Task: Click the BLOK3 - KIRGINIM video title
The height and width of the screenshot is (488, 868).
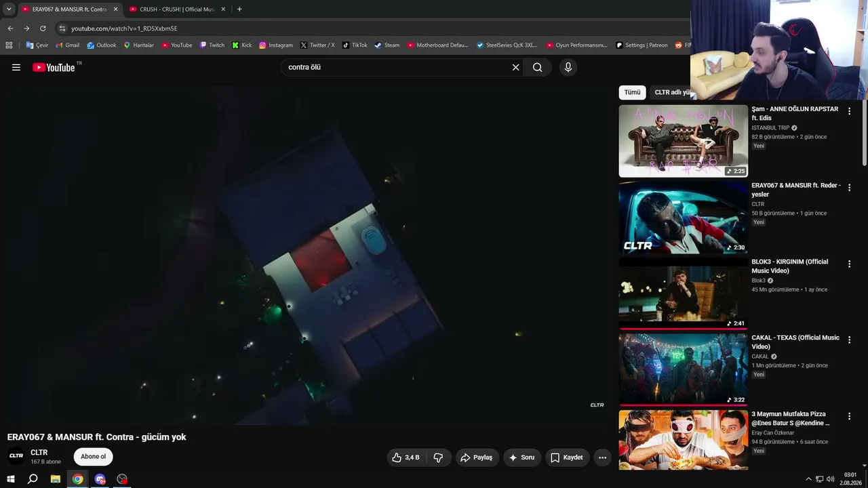Action: point(790,266)
